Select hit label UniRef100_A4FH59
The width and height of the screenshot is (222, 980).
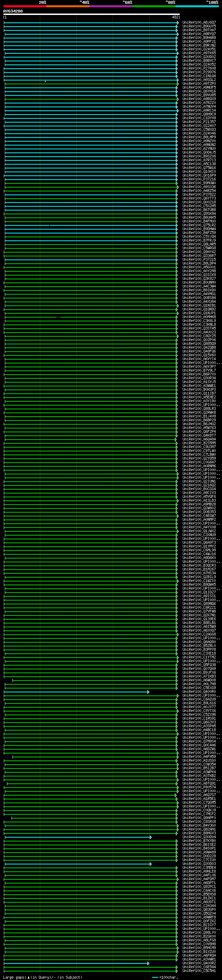pos(199,757)
